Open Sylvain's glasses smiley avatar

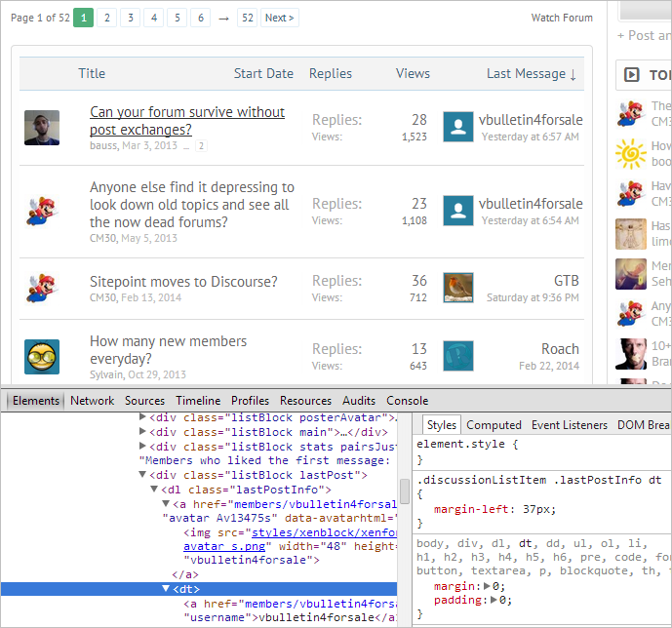click(42, 357)
